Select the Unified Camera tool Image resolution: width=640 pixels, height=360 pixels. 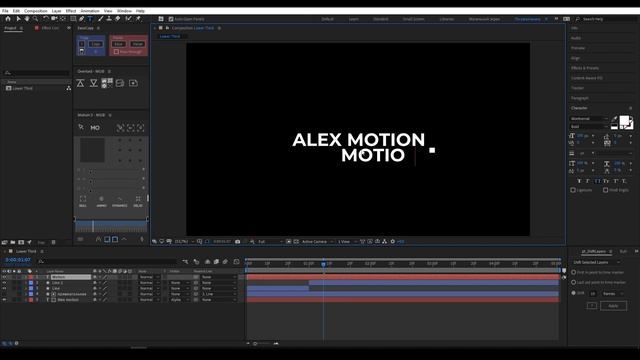pyautogui.click(x=54, y=19)
